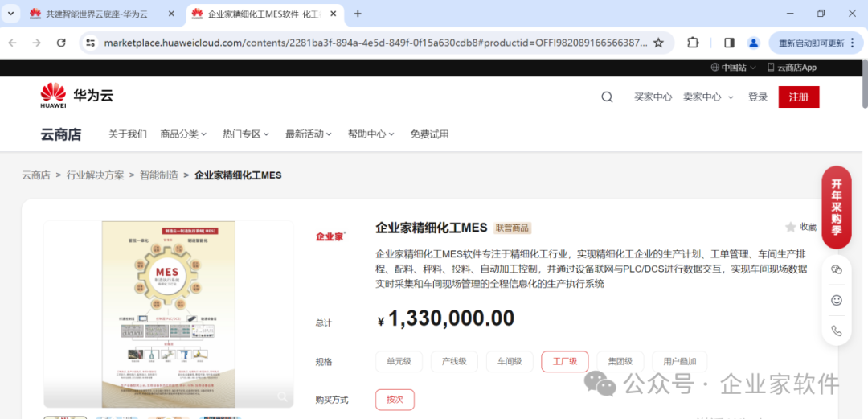Open the Chrome three-dot menu
Screen dimensions: 868x419
[853, 43]
